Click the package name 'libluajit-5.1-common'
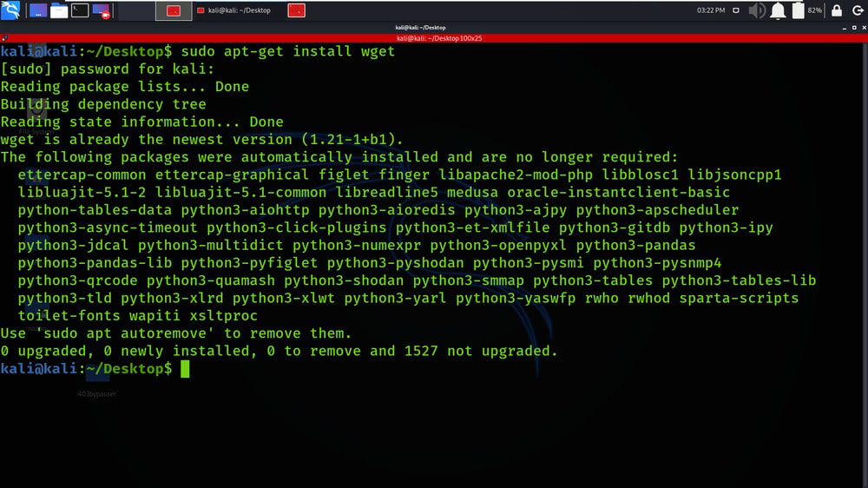The image size is (868, 488). click(240, 192)
